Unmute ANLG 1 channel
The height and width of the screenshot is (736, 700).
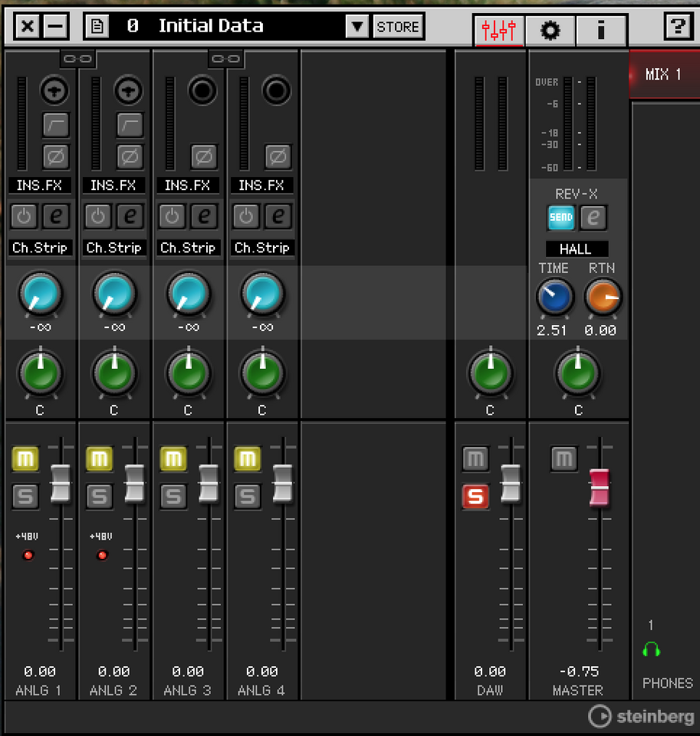tap(25, 458)
